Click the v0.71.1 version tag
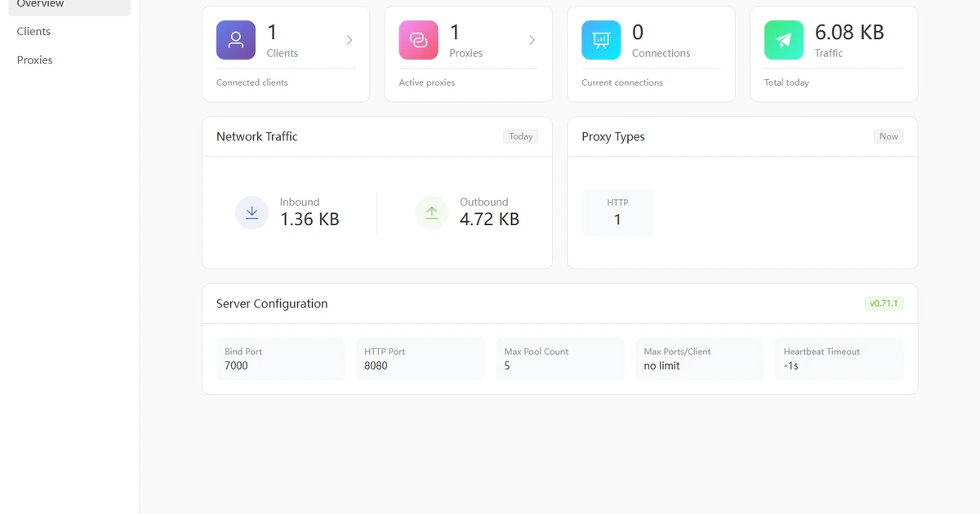 point(884,304)
